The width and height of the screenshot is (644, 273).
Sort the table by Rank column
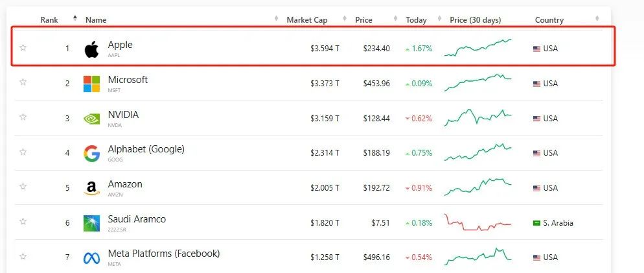point(50,20)
